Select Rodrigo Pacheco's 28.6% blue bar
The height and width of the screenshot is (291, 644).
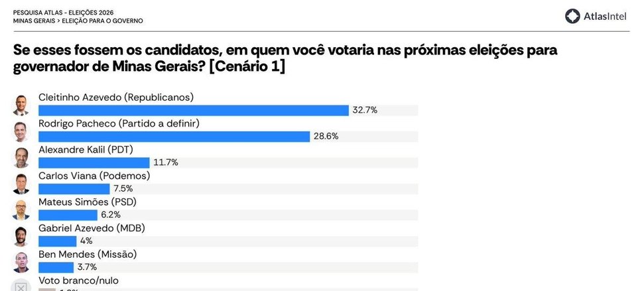click(174, 137)
